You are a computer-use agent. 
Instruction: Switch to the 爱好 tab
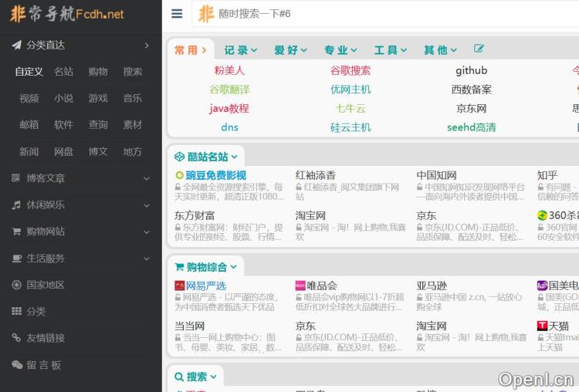pos(290,50)
